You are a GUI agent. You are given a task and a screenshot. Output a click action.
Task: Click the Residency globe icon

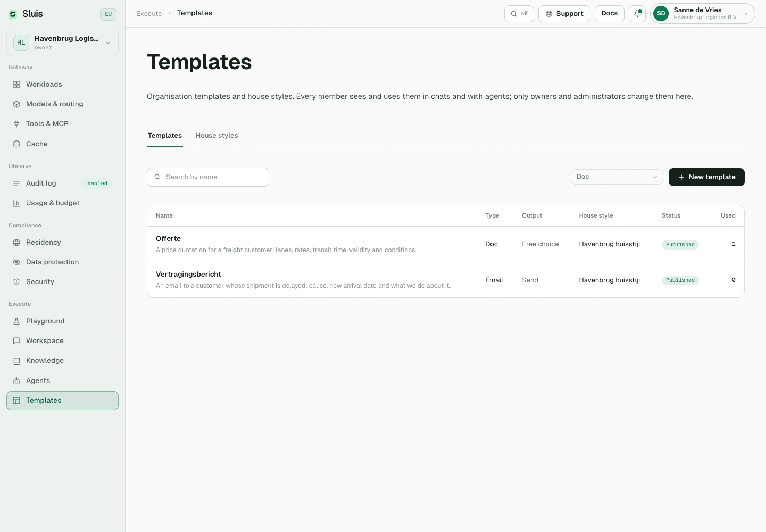click(x=16, y=243)
